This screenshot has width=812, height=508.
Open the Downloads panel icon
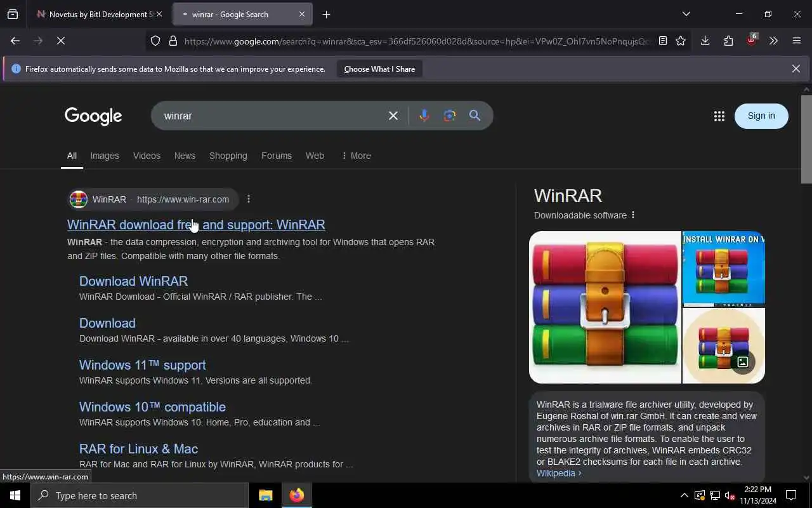click(x=705, y=41)
